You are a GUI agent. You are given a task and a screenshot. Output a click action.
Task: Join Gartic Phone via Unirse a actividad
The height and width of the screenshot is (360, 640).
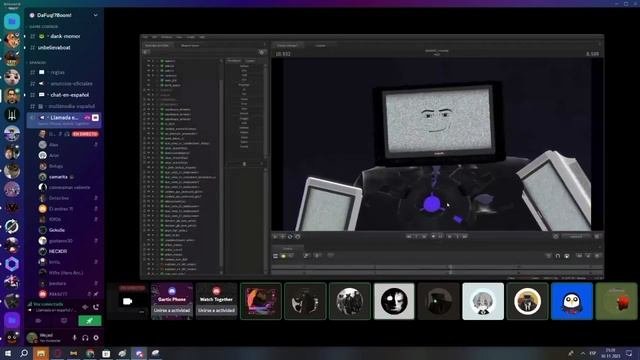pyautogui.click(x=172, y=311)
